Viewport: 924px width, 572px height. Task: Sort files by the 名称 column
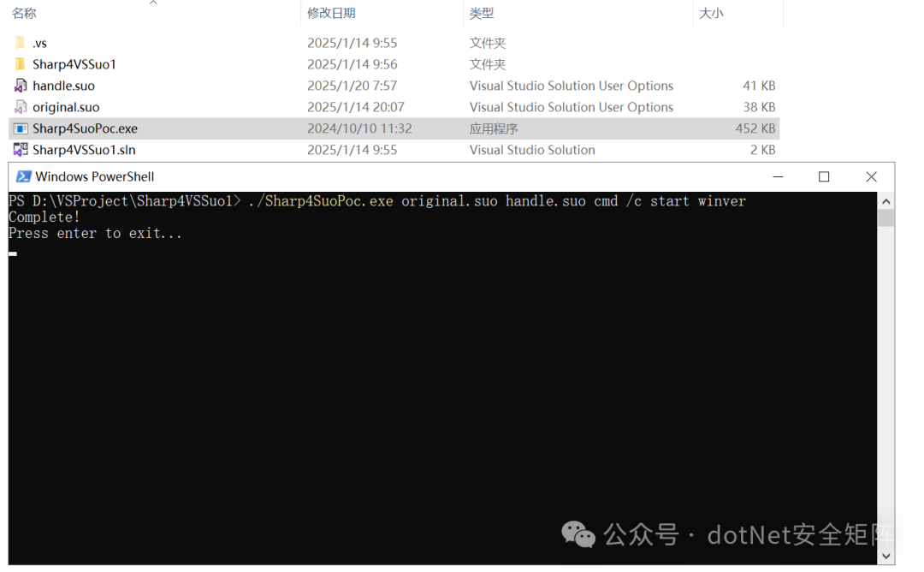click(24, 13)
